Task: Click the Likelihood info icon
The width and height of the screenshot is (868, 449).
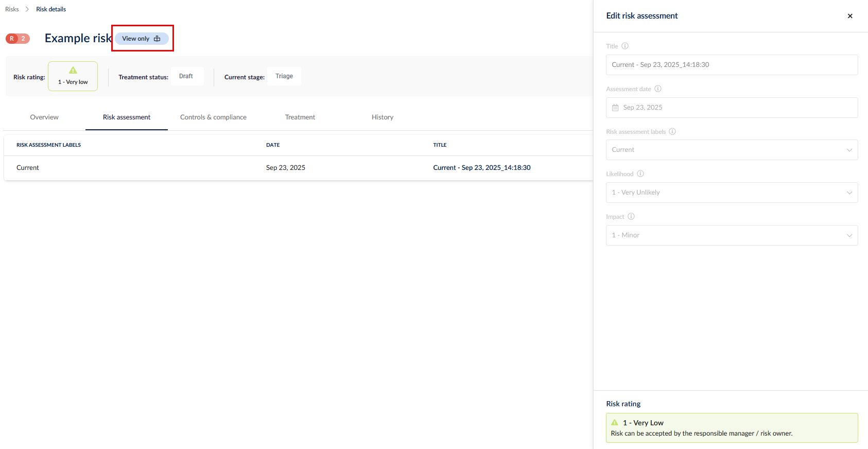Action: click(640, 174)
